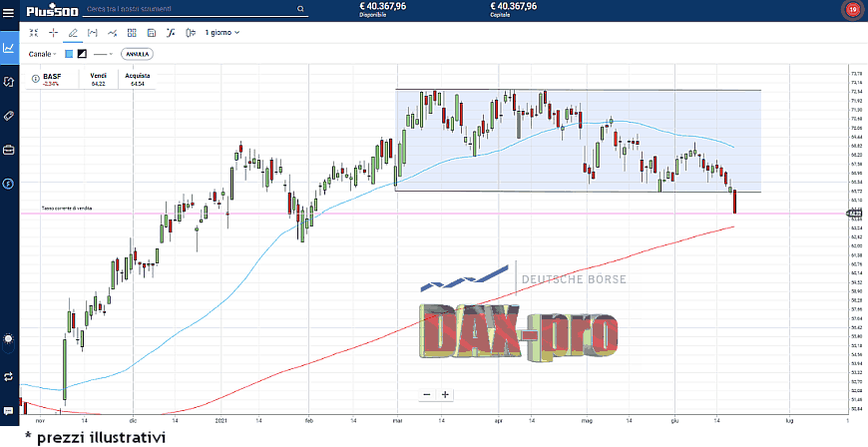The height and width of the screenshot is (447, 868).
Task: Click the Vendi 64,22 button
Action: (99, 79)
